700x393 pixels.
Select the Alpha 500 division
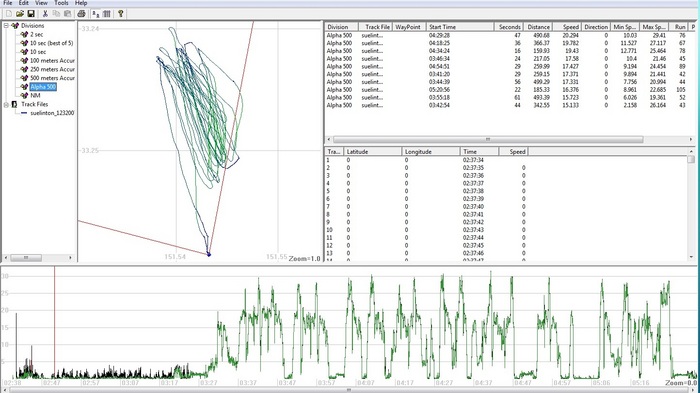43,87
